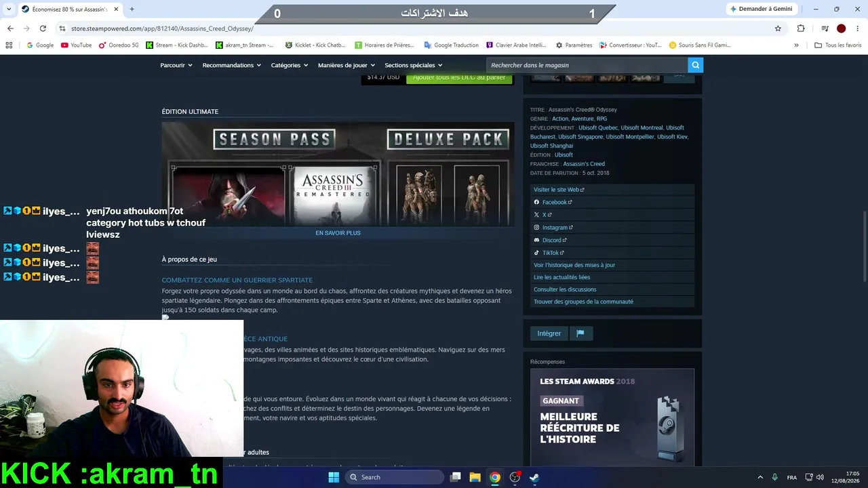
Task: Open Steam from the taskbar
Action: click(534, 477)
